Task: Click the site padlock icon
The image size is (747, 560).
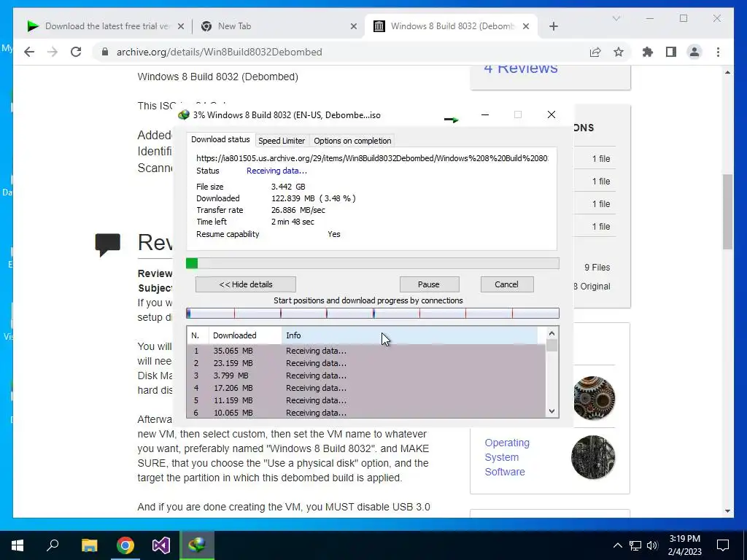Action: (105, 52)
